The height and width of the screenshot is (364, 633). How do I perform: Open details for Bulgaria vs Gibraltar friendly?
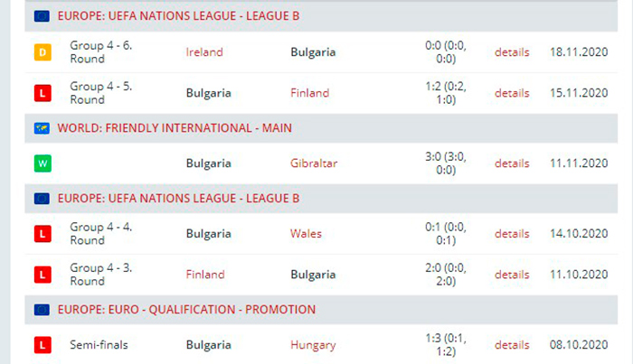512,163
